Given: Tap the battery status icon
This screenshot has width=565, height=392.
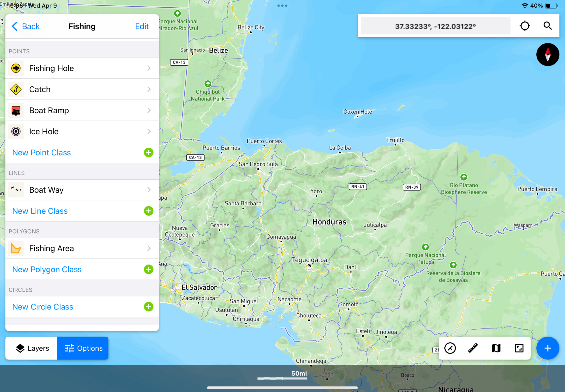Looking at the screenshot, I should pyautogui.click(x=551, y=6).
